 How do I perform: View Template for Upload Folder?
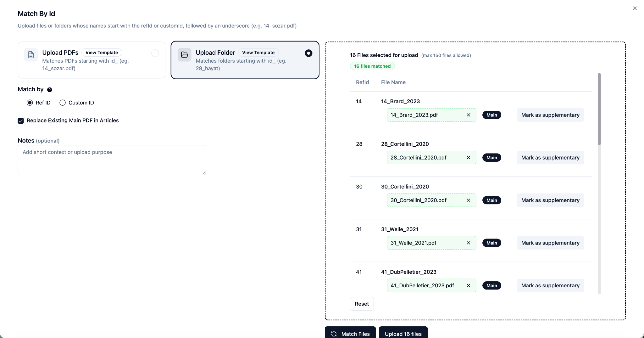pyautogui.click(x=258, y=53)
